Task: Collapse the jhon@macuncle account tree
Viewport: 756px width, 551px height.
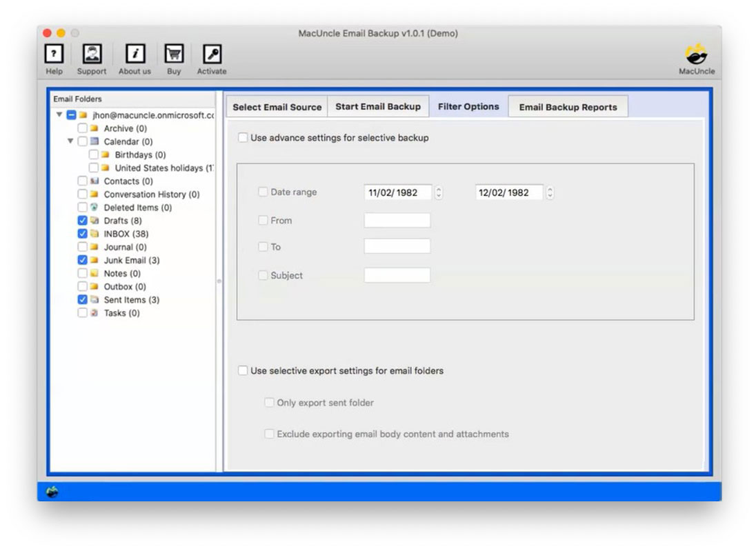Action: (59, 115)
